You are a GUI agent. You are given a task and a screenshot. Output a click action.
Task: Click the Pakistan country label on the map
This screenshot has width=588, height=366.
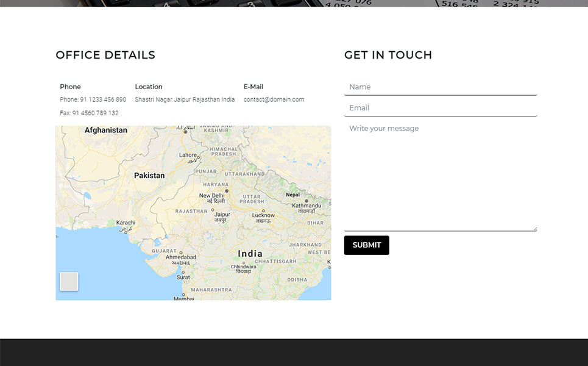(149, 176)
